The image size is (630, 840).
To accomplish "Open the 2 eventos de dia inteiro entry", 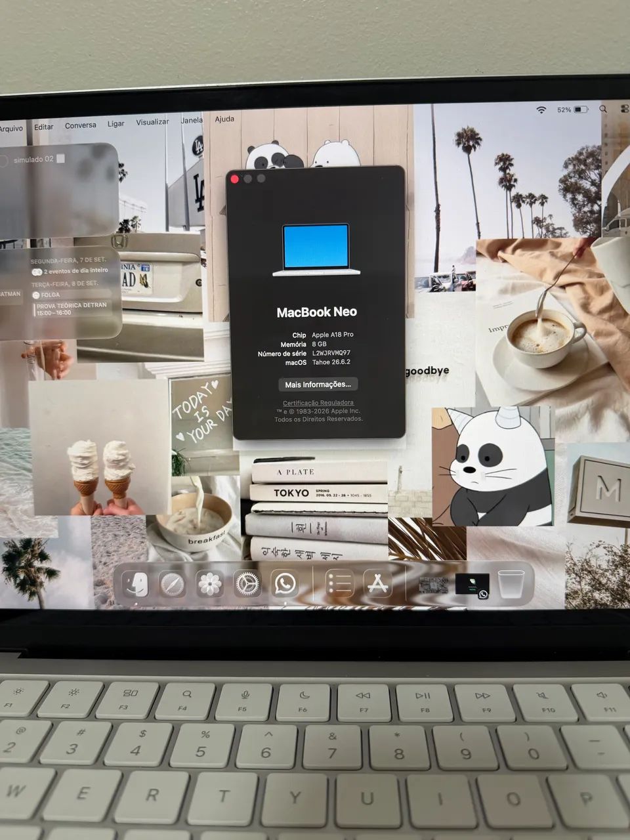I will (x=70, y=270).
